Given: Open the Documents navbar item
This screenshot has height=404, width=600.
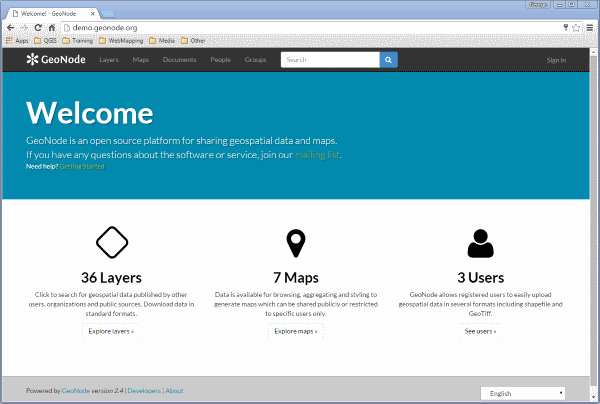Looking at the screenshot, I should (179, 60).
